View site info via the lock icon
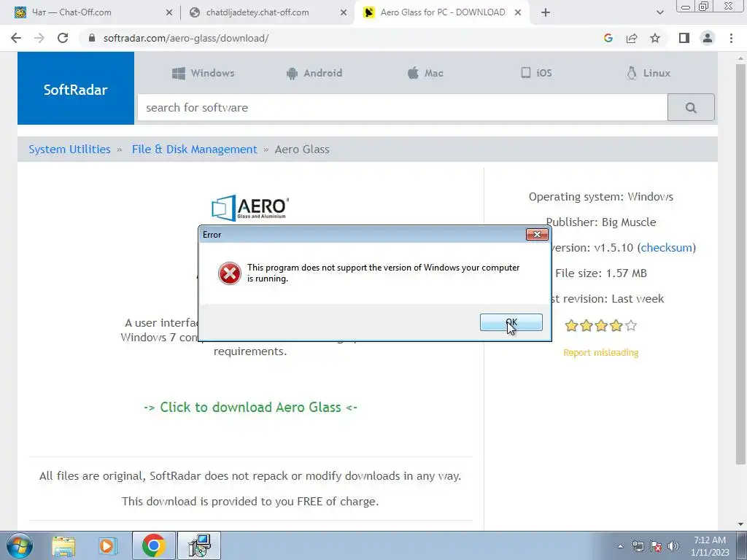Screen dimensions: 747x560 [x=92, y=38]
